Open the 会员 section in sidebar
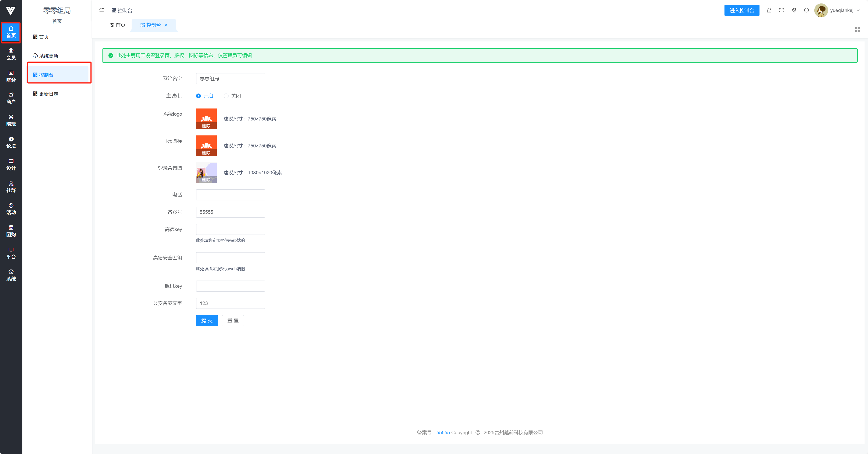The height and width of the screenshot is (454, 868). coord(11,54)
